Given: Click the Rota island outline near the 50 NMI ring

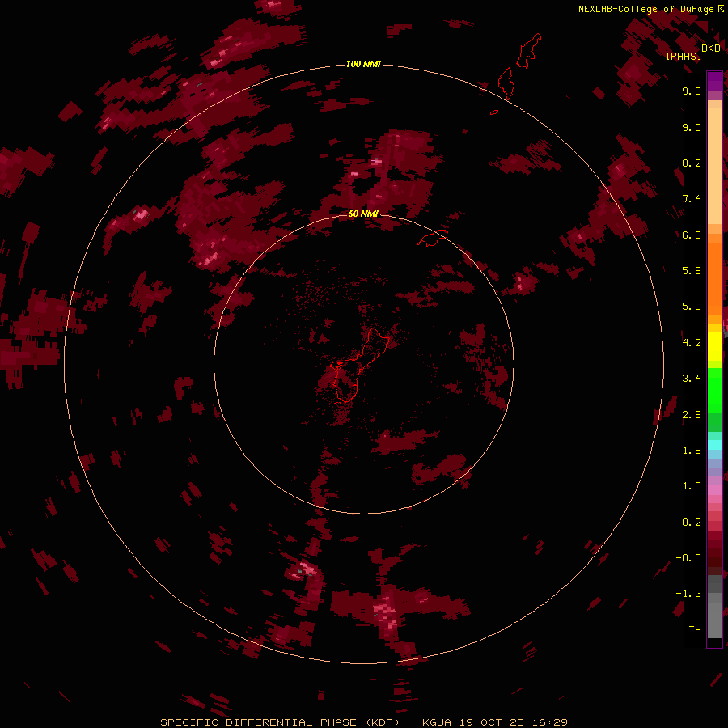Looking at the screenshot, I should click(x=434, y=238).
